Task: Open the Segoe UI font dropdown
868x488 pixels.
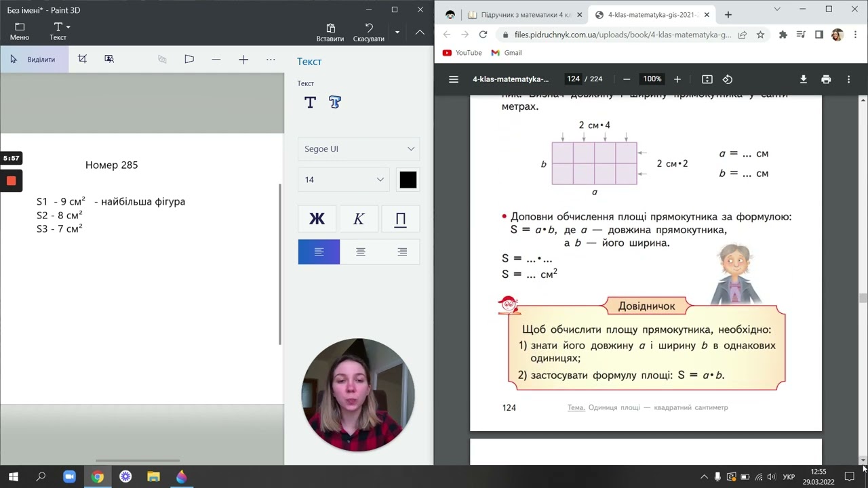Action: [359, 149]
